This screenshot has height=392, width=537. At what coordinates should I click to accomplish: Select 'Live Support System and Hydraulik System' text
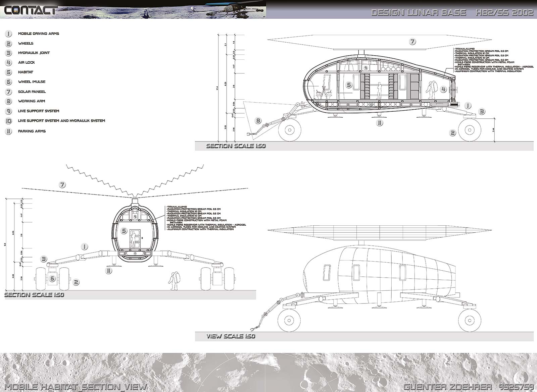(62, 120)
